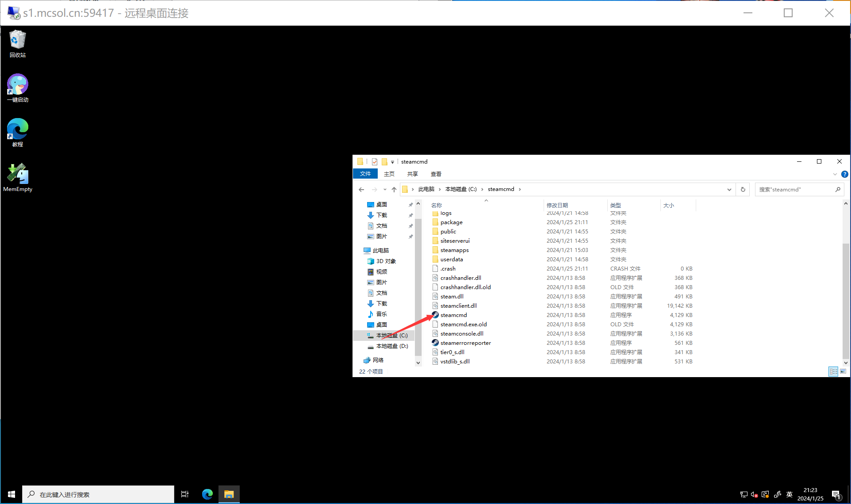The height and width of the screenshot is (504, 851).
Task: Click 此电脑 in breadcrumb path
Action: click(426, 189)
